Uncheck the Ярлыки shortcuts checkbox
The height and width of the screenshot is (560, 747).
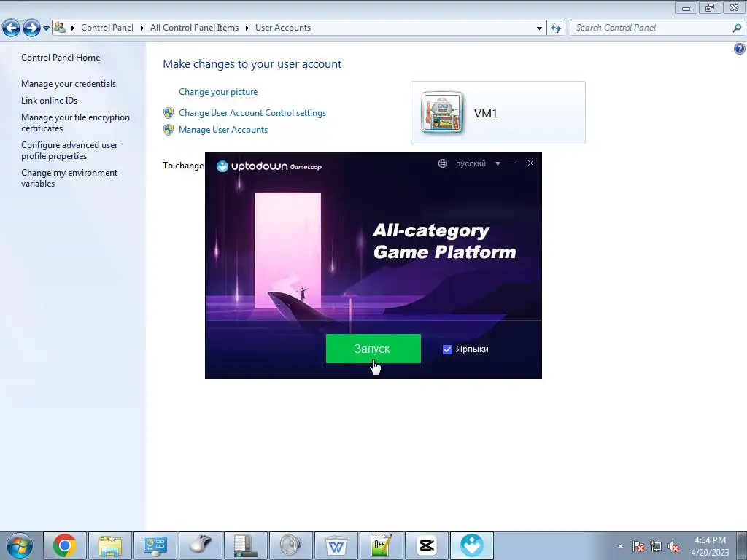(x=447, y=349)
